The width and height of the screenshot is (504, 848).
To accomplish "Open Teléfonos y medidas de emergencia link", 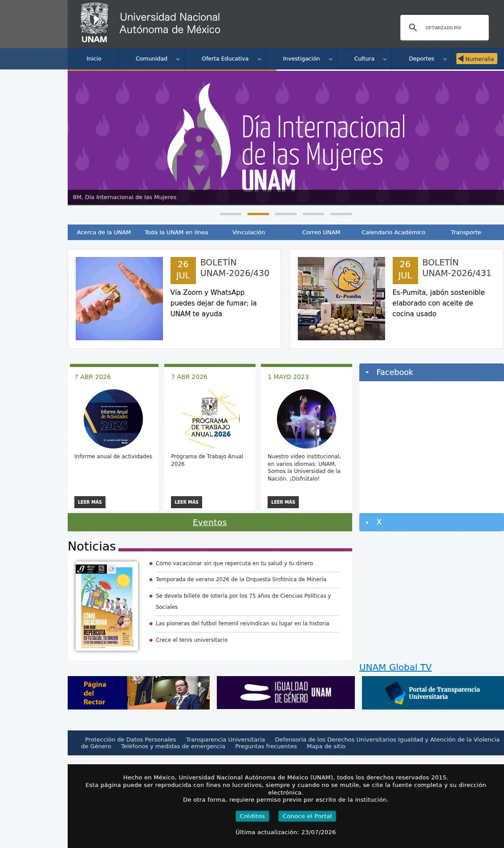I will click(x=173, y=746).
